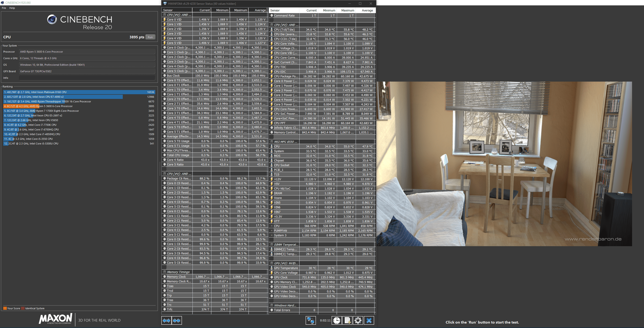Click the orange Your Score color swatch
The image size is (644, 328).
click(5, 308)
